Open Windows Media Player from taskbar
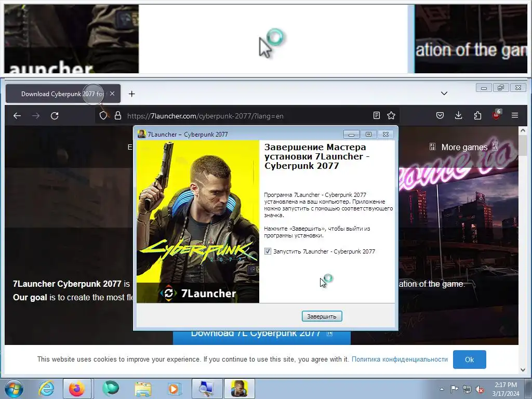The height and width of the screenshot is (399, 532). tap(174, 389)
